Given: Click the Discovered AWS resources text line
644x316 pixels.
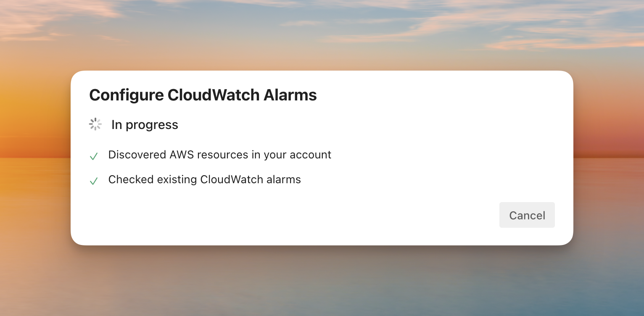Looking at the screenshot, I should 220,155.
